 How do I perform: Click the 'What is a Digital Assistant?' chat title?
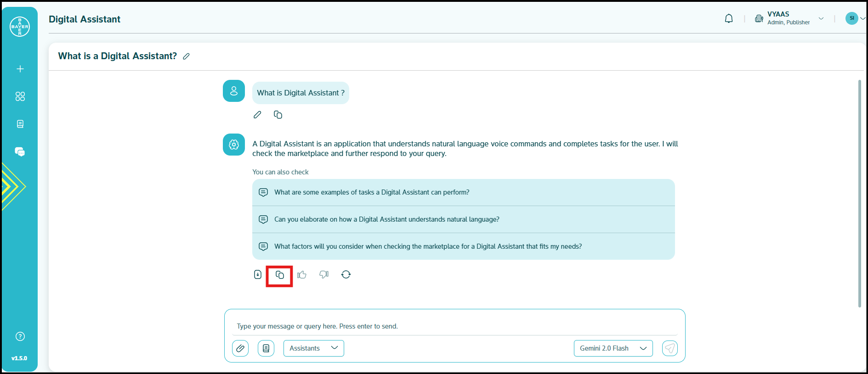[118, 56]
